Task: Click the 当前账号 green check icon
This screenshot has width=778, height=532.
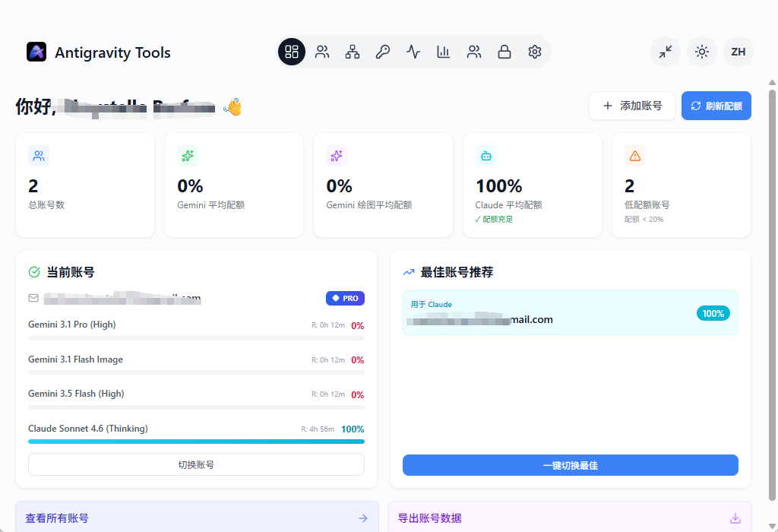Action: 34,272
